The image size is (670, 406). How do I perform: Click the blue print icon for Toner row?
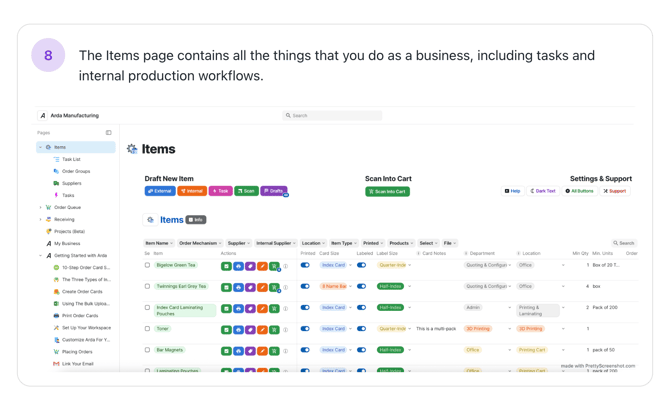point(239,329)
